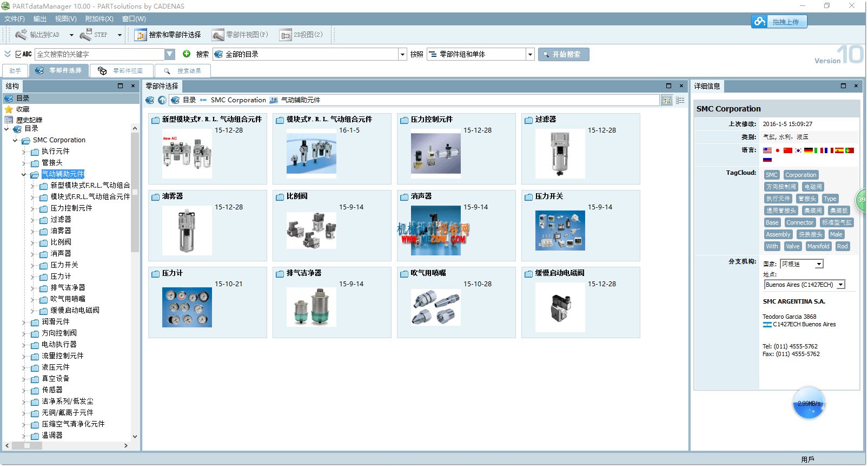Open the 视图(V) menu
Image resolution: width=868 pixels, height=467 pixels.
coord(66,19)
